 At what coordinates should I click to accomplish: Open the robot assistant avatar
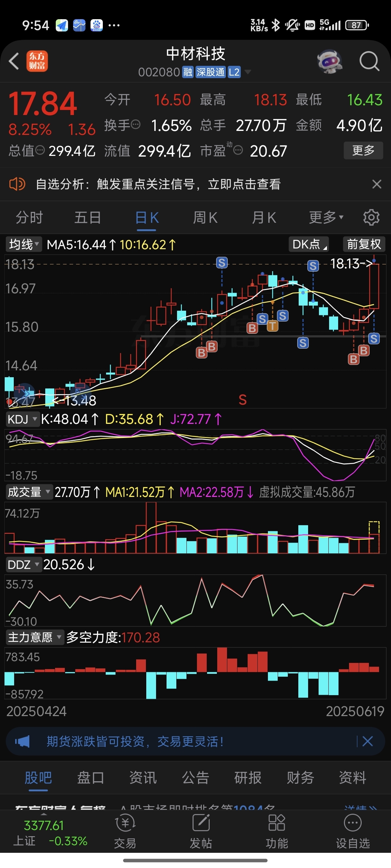coord(330,61)
